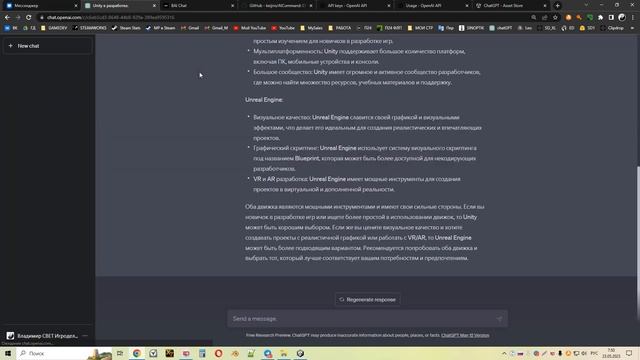The height and width of the screenshot is (360, 640).
Task: Open the STEAMWORKS bookmark
Action: click(x=89, y=28)
